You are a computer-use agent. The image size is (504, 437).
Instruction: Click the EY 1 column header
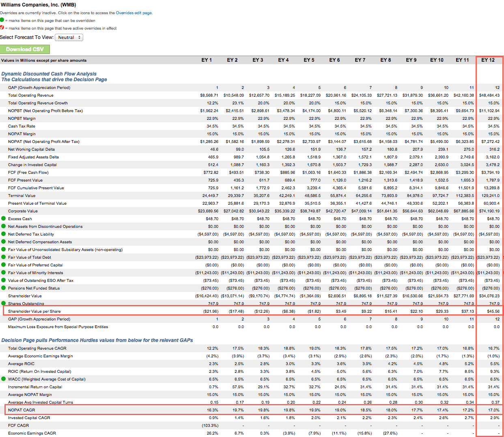pos(207,60)
